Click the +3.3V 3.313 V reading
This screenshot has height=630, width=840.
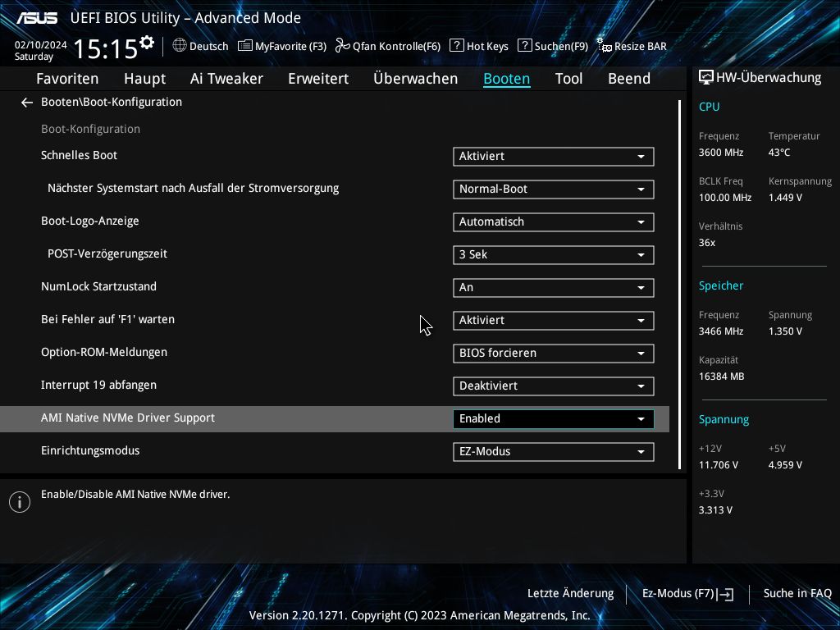coord(715,510)
